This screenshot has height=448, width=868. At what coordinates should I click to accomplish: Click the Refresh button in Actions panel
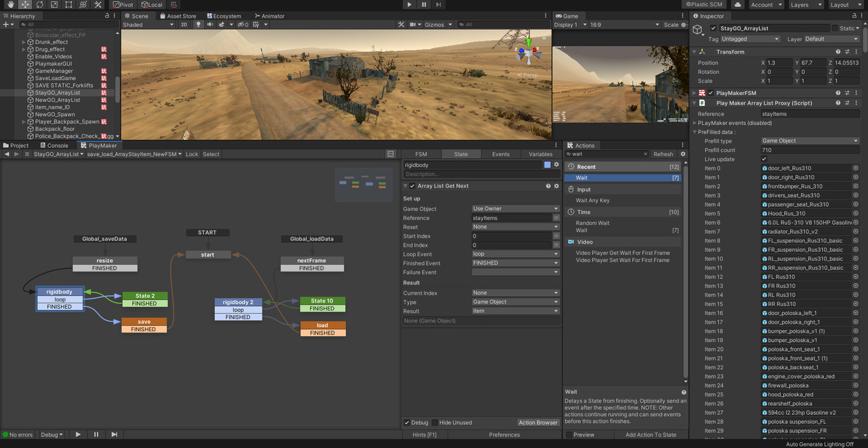click(x=663, y=154)
